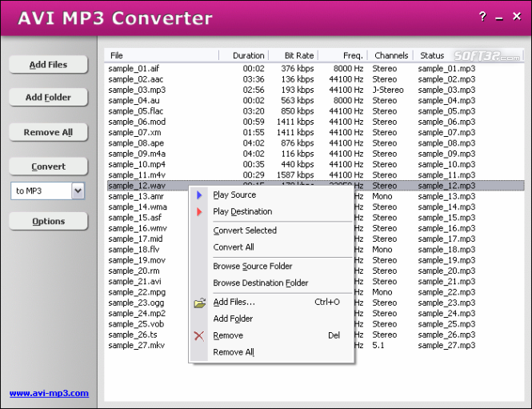
Task: Click the J-Stereo channels cell
Action: point(388,90)
